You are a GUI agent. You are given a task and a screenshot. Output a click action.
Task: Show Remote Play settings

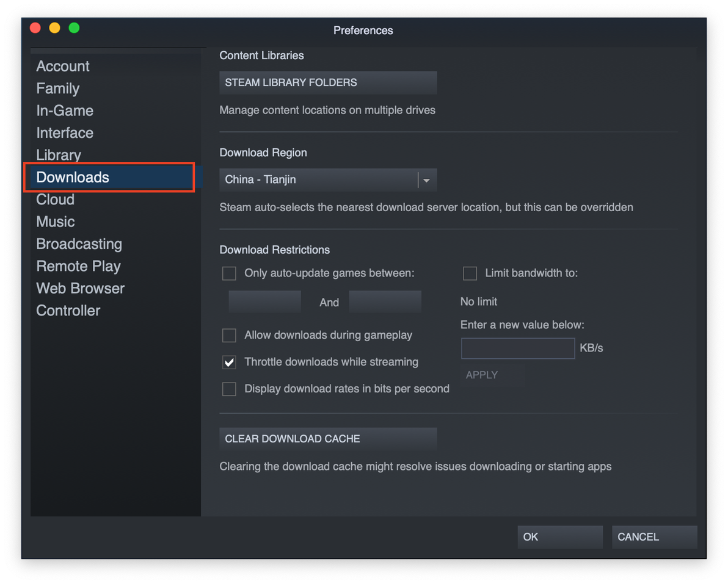pyautogui.click(x=78, y=266)
